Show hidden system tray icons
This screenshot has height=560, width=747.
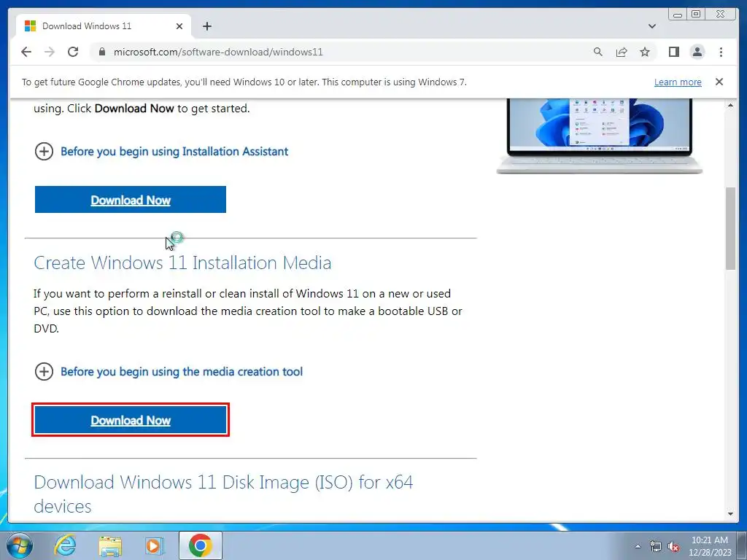638,546
